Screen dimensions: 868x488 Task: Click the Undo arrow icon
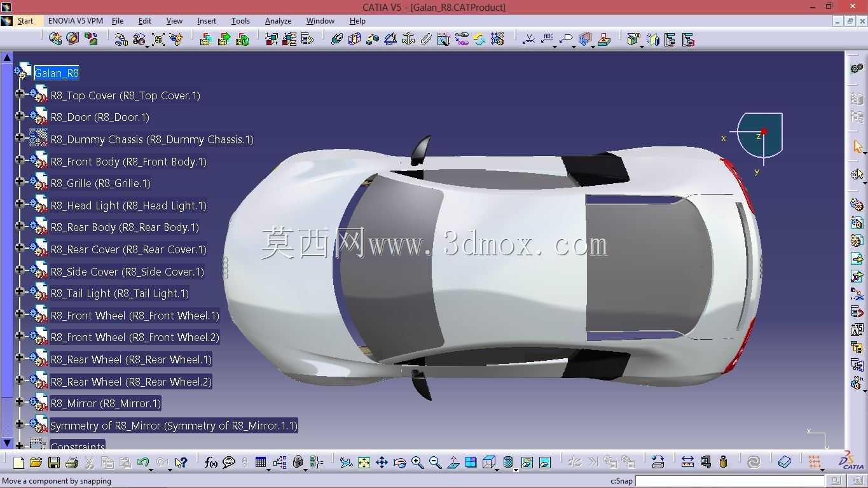pyautogui.click(x=143, y=463)
